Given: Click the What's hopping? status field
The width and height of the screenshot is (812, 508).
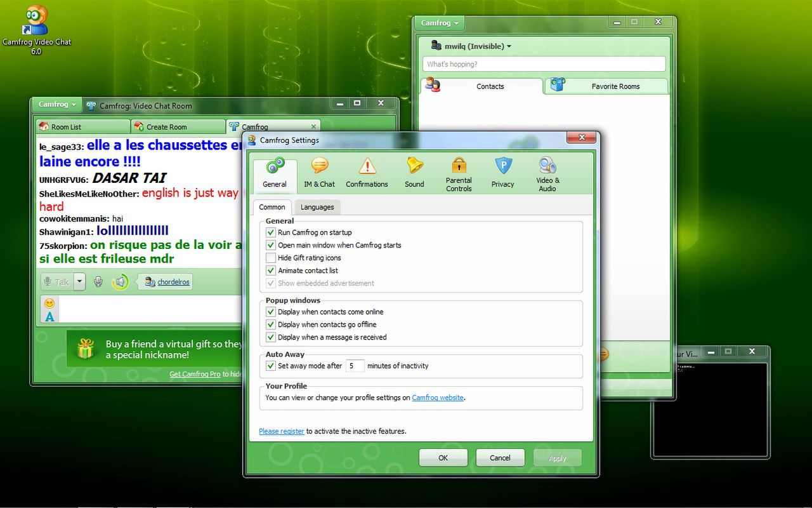Looking at the screenshot, I should tap(544, 64).
